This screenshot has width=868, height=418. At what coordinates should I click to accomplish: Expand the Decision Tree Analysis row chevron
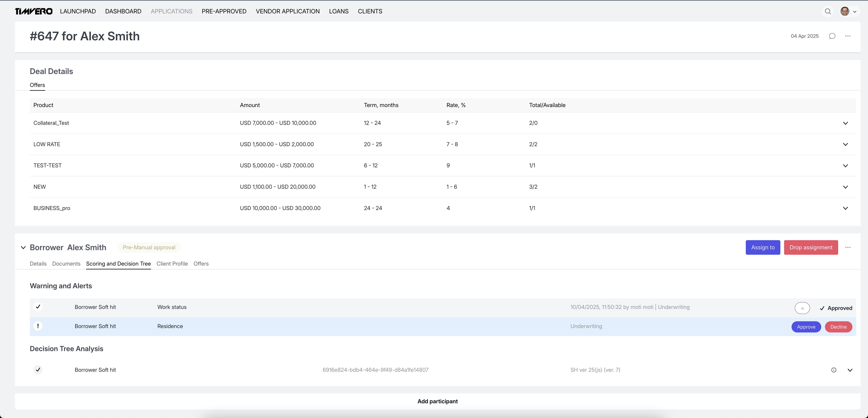850,370
